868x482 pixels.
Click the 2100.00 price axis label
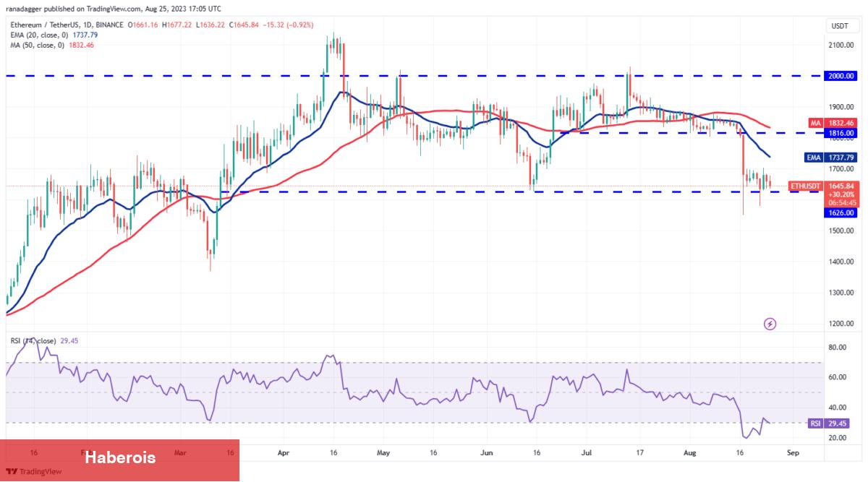pyautogui.click(x=841, y=45)
